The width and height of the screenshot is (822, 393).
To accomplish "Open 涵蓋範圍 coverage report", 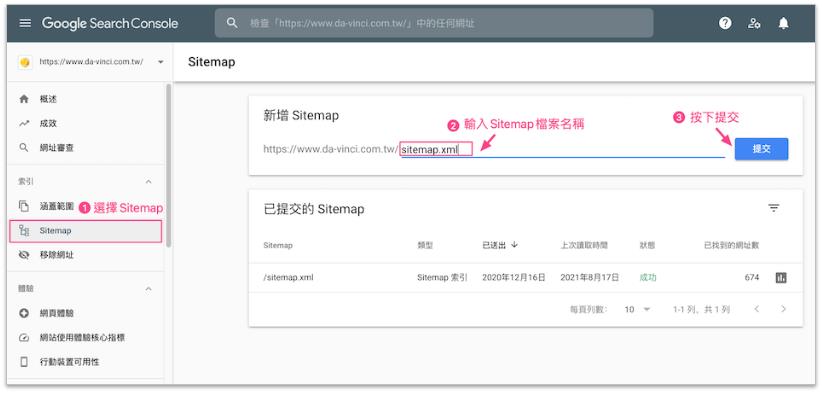I will tap(57, 206).
